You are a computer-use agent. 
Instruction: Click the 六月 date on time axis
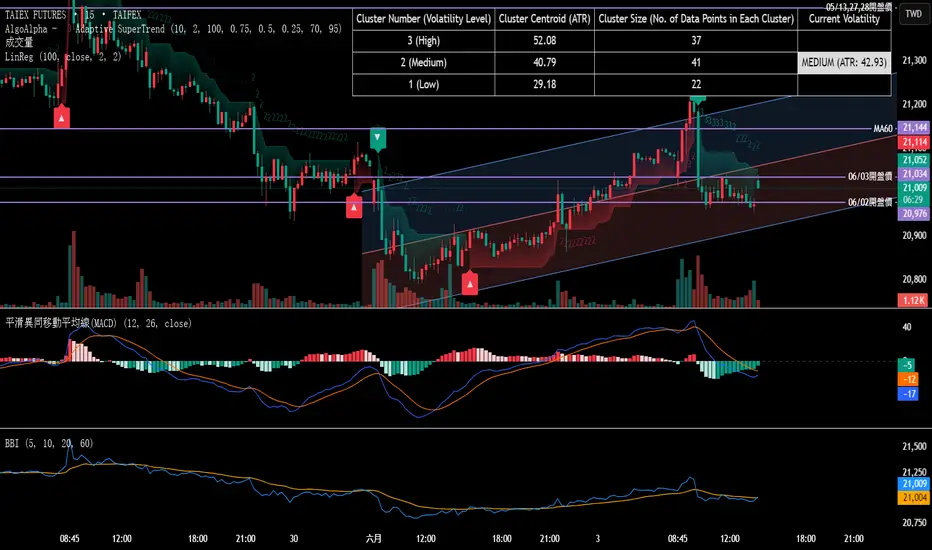pyautogui.click(x=373, y=538)
